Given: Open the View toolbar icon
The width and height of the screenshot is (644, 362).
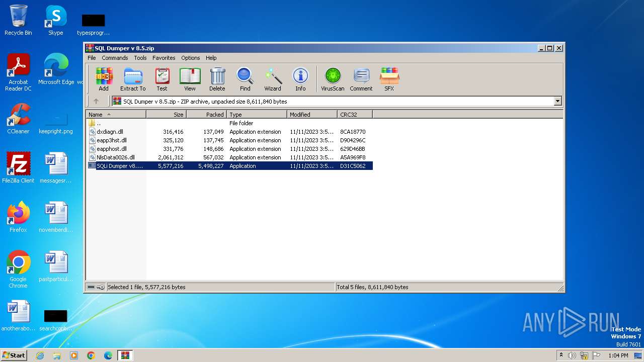Looking at the screenshot, I should 190,79.
